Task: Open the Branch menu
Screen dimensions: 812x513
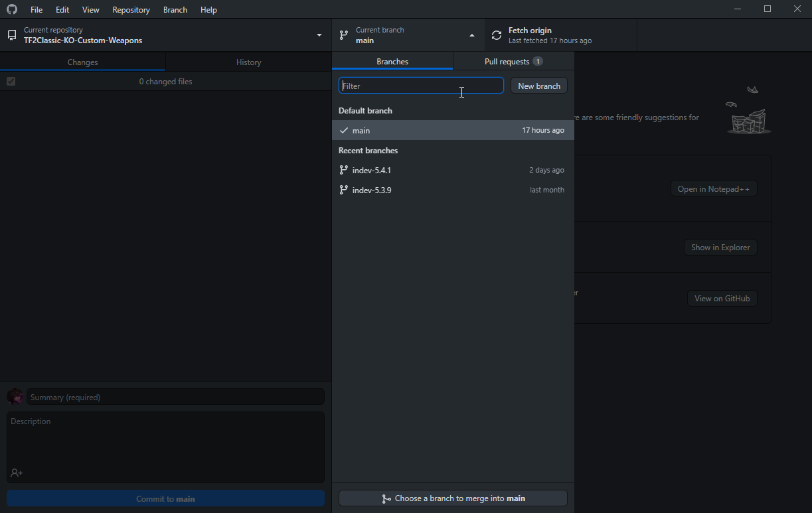Action: point(175,10)
